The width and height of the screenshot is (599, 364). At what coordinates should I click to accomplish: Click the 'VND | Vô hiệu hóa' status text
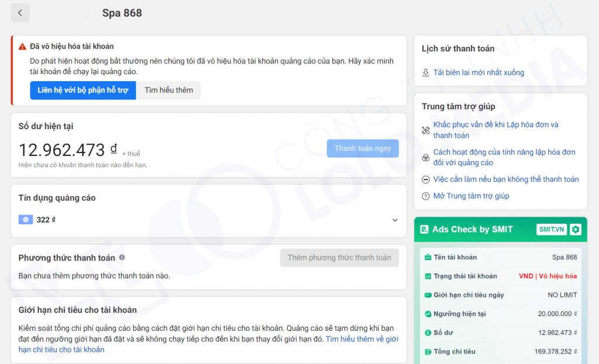tap(548, 276)
